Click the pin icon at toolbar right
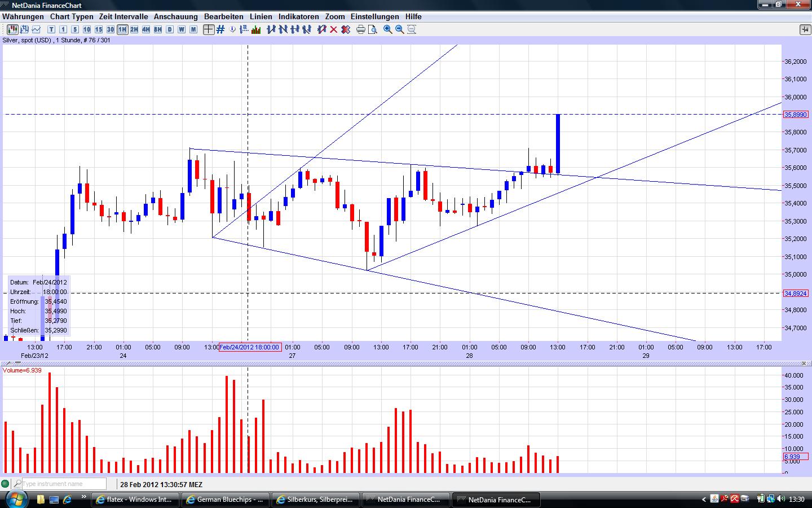812x508 pixels. (805, 29)
